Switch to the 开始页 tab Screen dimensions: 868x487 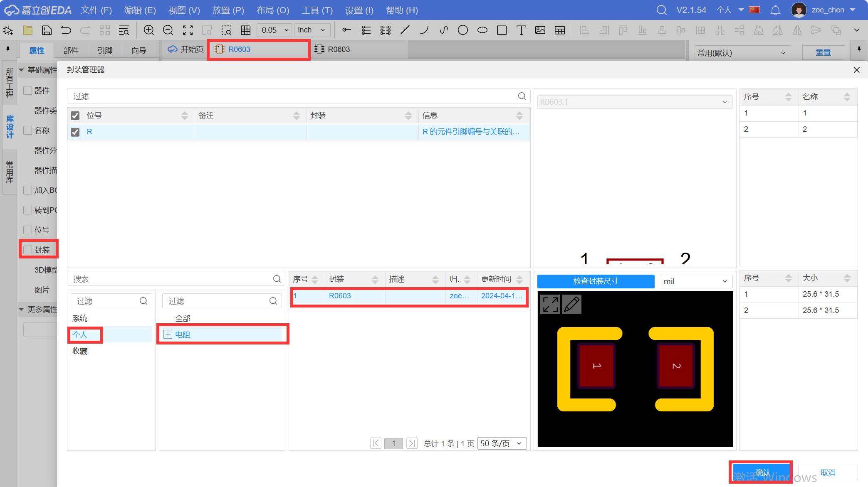(186, 49)
